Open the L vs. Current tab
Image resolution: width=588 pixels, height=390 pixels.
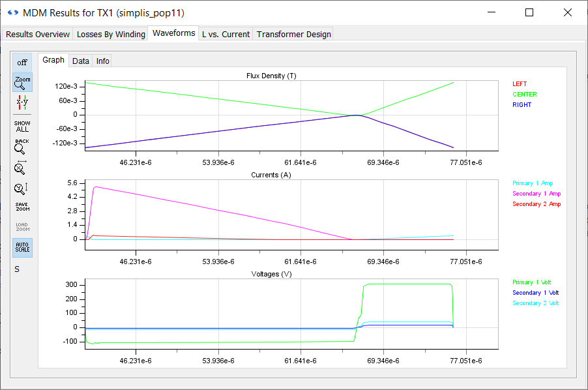tap(226, 34)
